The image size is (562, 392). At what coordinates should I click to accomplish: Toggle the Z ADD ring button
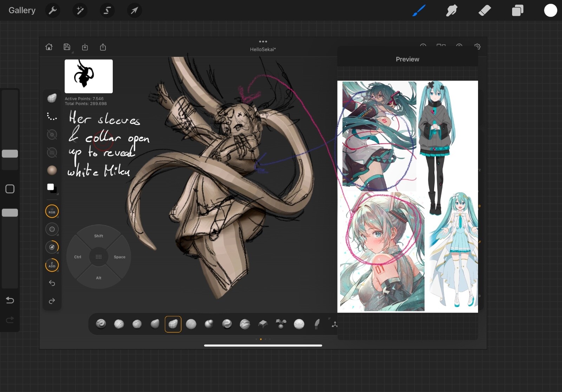tap(52, 265)
